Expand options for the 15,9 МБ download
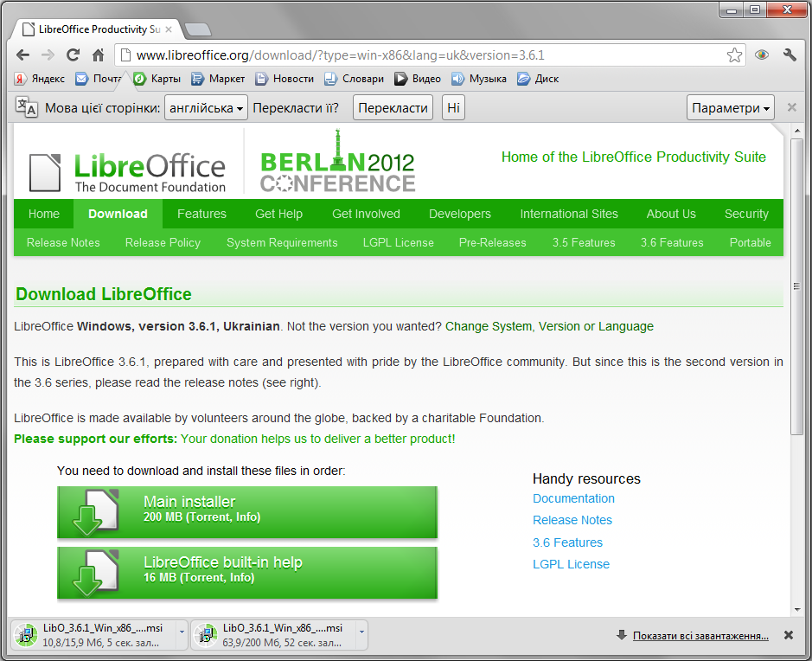The width and height of the screenshot is (812, 661). click(x=182, y=632)
